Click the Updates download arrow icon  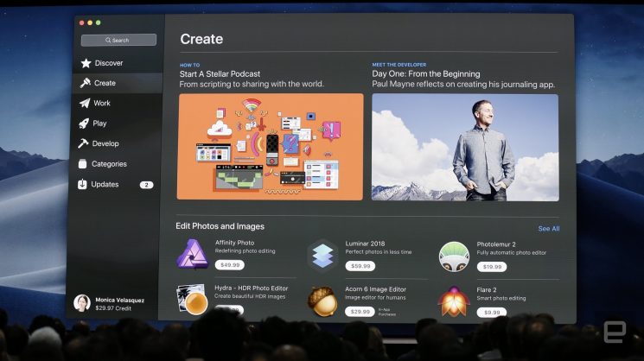[x=82, y=184]
